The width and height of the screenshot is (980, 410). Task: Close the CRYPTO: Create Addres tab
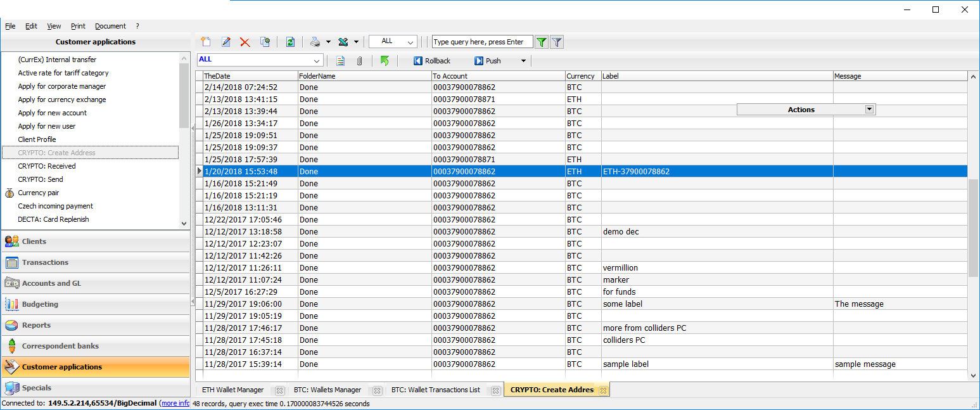[x=604, y=390]
